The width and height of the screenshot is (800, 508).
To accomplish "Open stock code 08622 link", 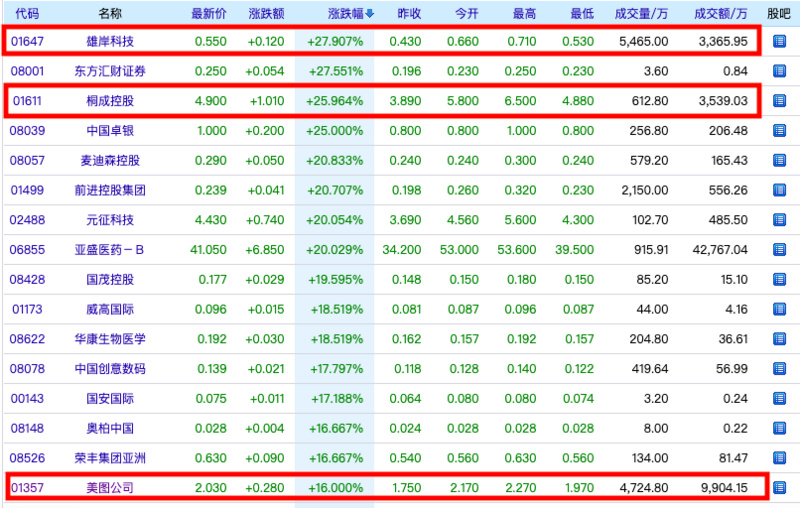I will coord(27,339).
